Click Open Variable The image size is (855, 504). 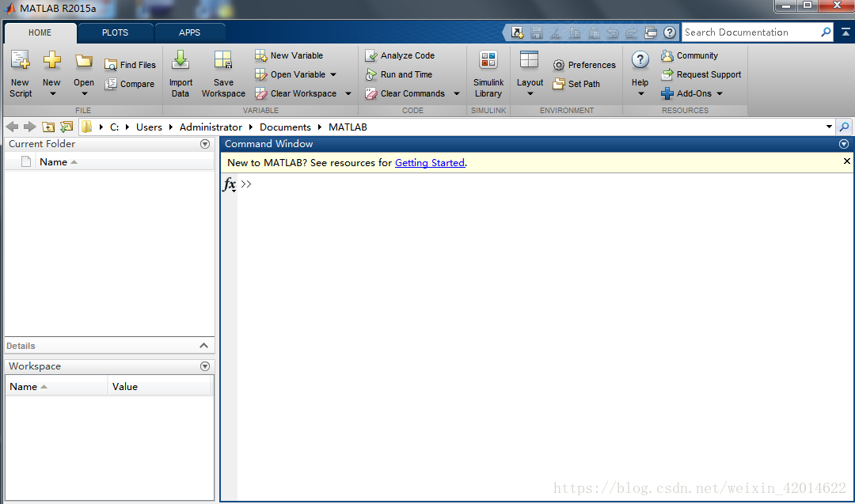290,74
